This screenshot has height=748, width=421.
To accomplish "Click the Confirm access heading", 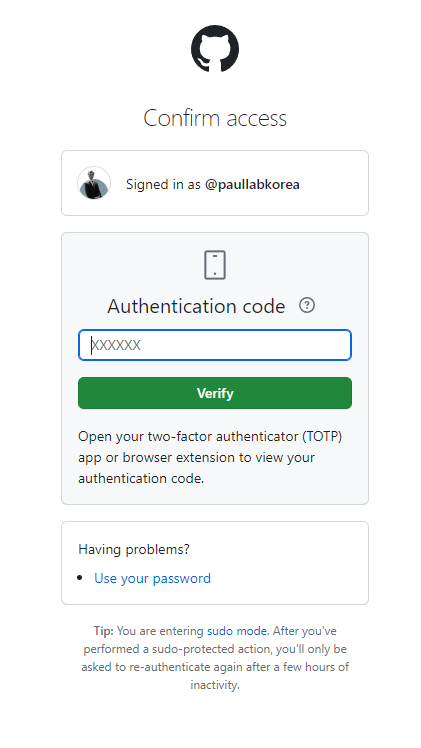I will (215, 118).
